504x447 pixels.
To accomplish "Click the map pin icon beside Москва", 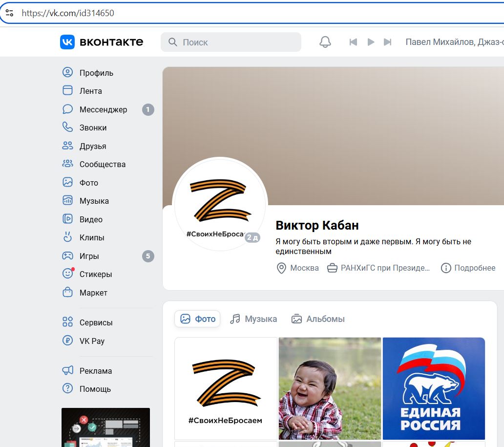I will click(281, 268).
